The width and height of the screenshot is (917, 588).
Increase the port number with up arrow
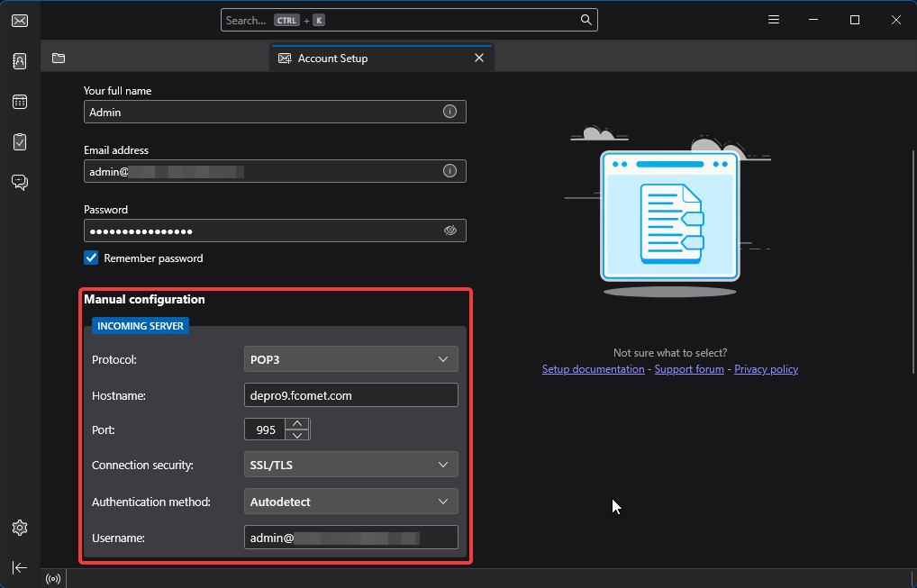(297, 424)
